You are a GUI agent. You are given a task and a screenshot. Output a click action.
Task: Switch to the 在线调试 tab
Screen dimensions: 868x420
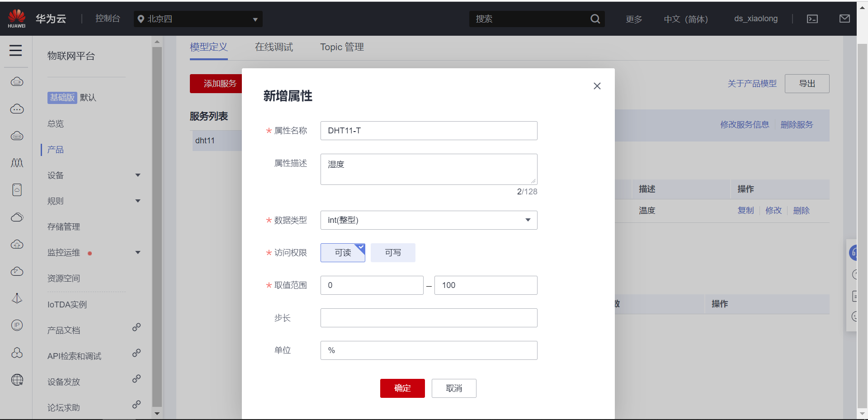tap(274, 47)
